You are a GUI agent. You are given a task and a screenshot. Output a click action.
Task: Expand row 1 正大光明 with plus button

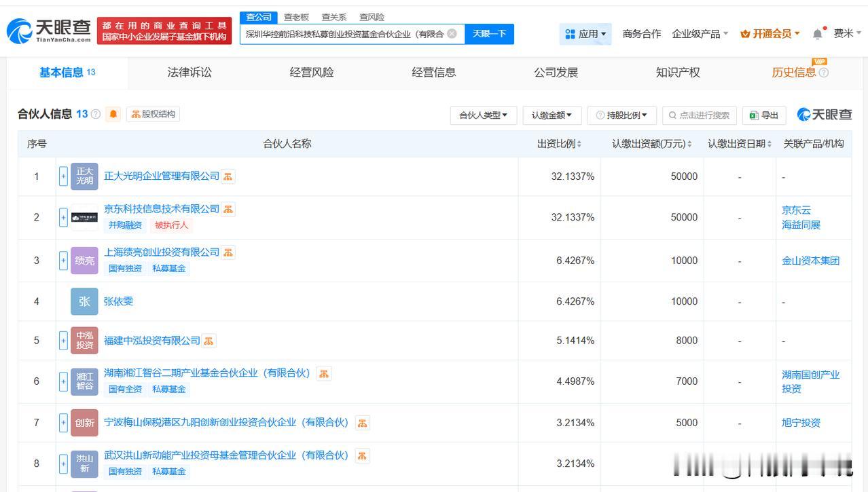(63, 176)
